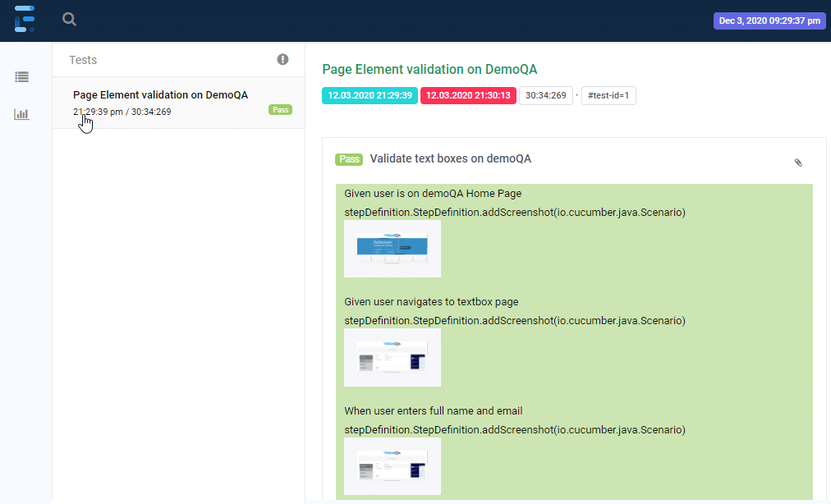This screenshot has width=831, height=504.
Task: Click the exclamation status icon beside Tests
Action: pos(282,59)
